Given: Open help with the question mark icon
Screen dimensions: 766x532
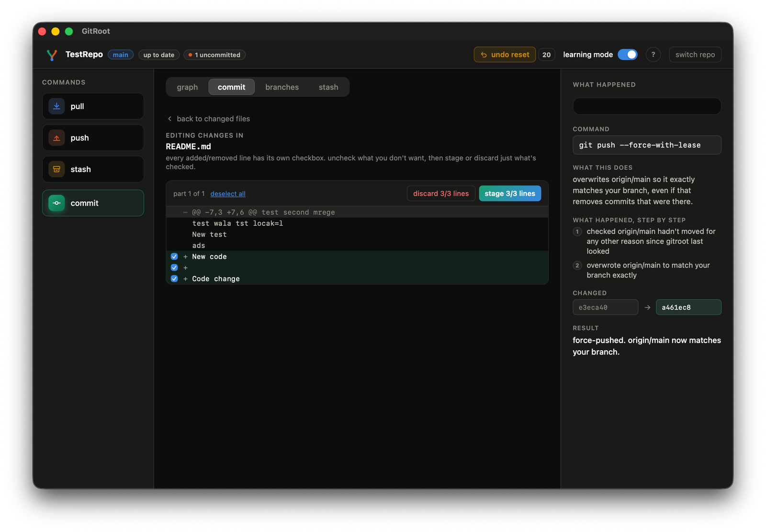Looking at the screenshot, I should 653,55.
